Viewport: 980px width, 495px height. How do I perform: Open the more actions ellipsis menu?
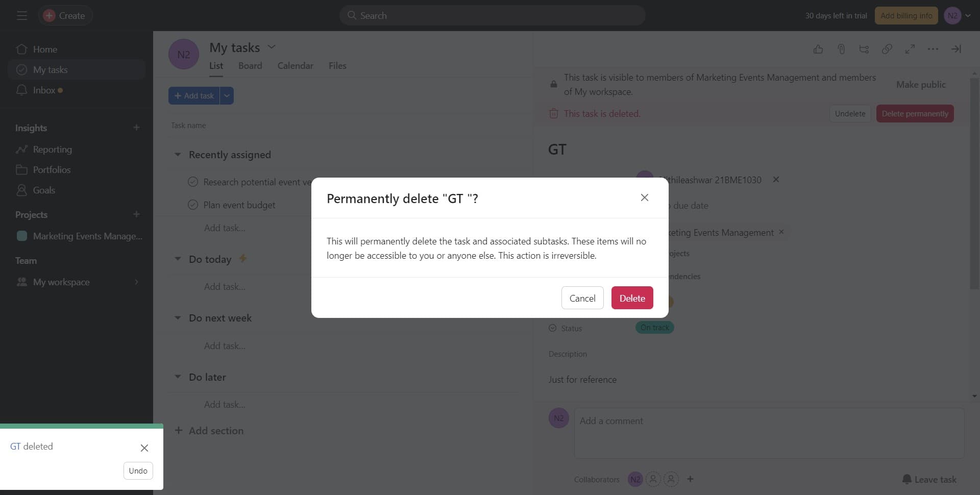(934, 49)
